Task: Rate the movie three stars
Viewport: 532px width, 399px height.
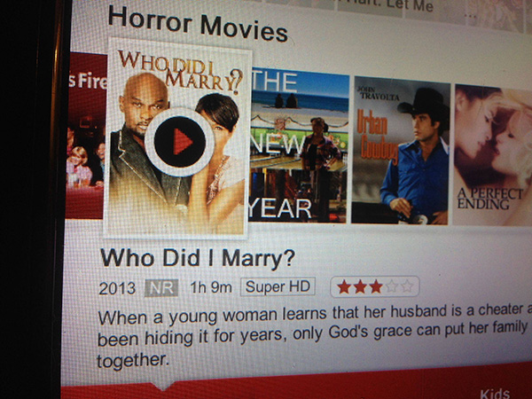Action: click(x=376, y=287)
